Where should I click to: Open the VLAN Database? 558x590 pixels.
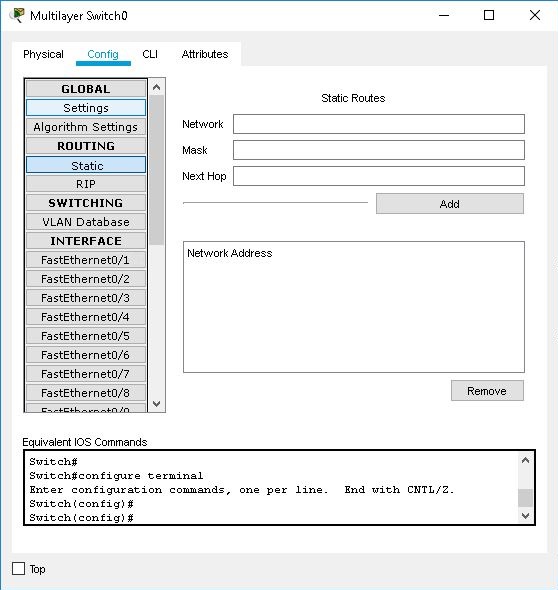coord(86,222)
